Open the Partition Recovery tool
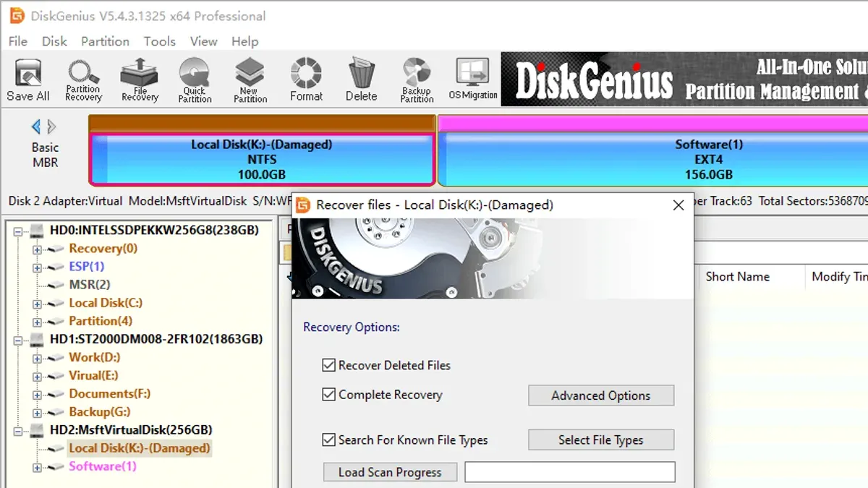Viewport: 868px width, 488px height. click(83, 80)
